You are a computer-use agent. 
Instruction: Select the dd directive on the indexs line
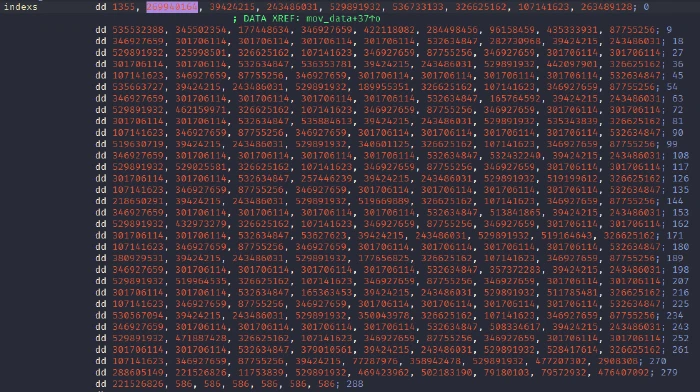[x=101, y=7]
